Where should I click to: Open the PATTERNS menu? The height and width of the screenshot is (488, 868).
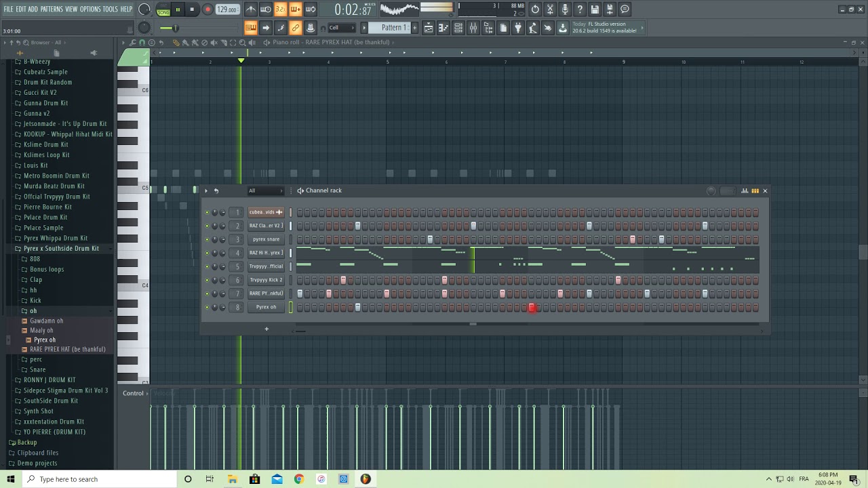(52, 9)
